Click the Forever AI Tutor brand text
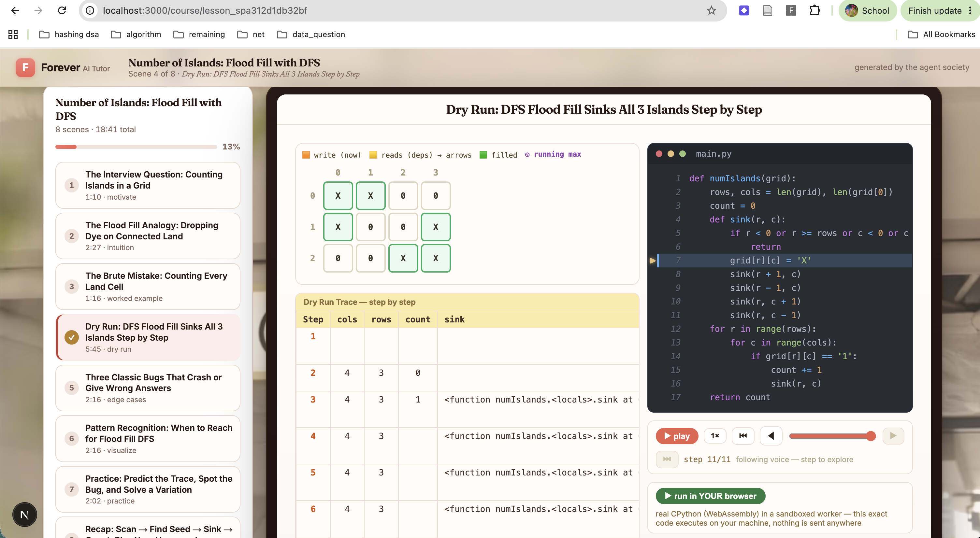This screenshot has height=538, width=980. tap(75, 68)
